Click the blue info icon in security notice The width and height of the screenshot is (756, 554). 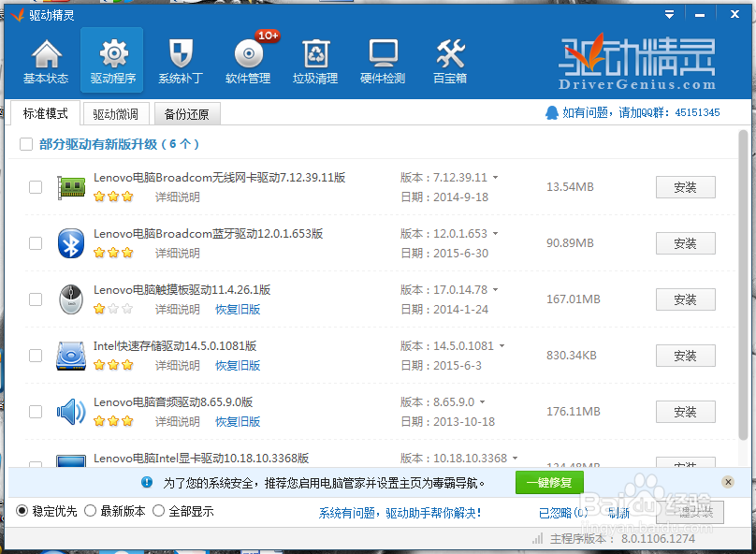click(147, 482)
